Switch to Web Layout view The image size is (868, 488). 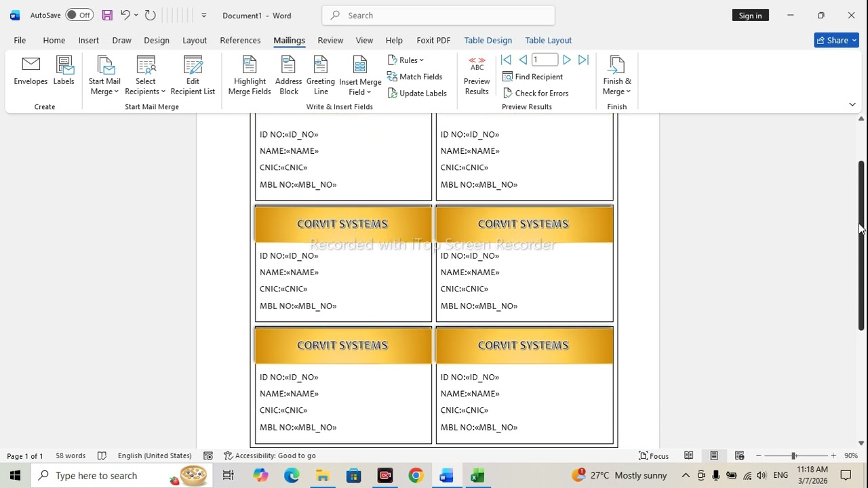(740, 455)
